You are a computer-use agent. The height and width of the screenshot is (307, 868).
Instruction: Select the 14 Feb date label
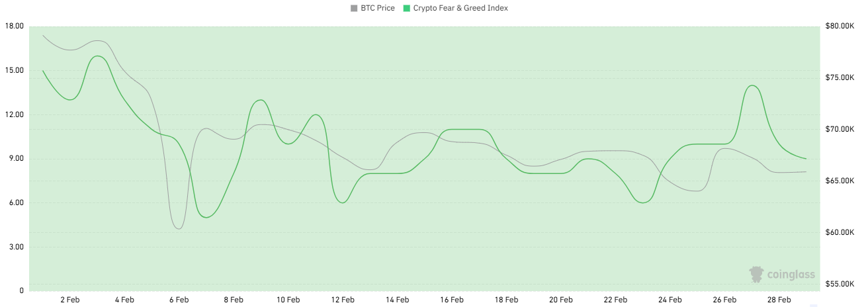397,300
